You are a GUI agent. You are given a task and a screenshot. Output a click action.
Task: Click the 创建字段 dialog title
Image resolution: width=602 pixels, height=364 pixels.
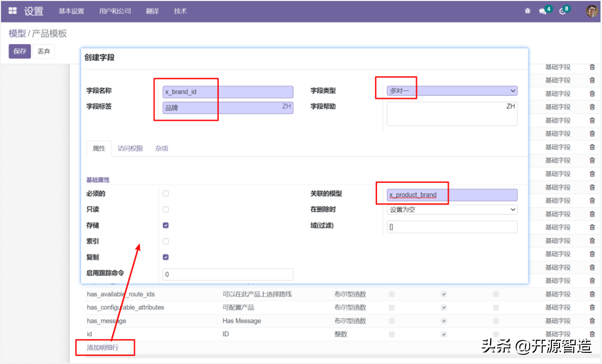pos(99,58)
